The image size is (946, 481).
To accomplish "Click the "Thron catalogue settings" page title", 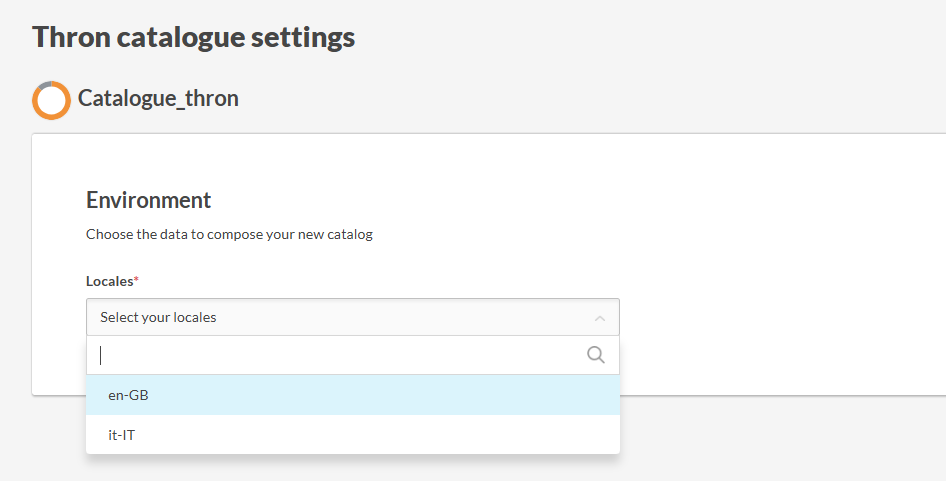I will 193,37.
